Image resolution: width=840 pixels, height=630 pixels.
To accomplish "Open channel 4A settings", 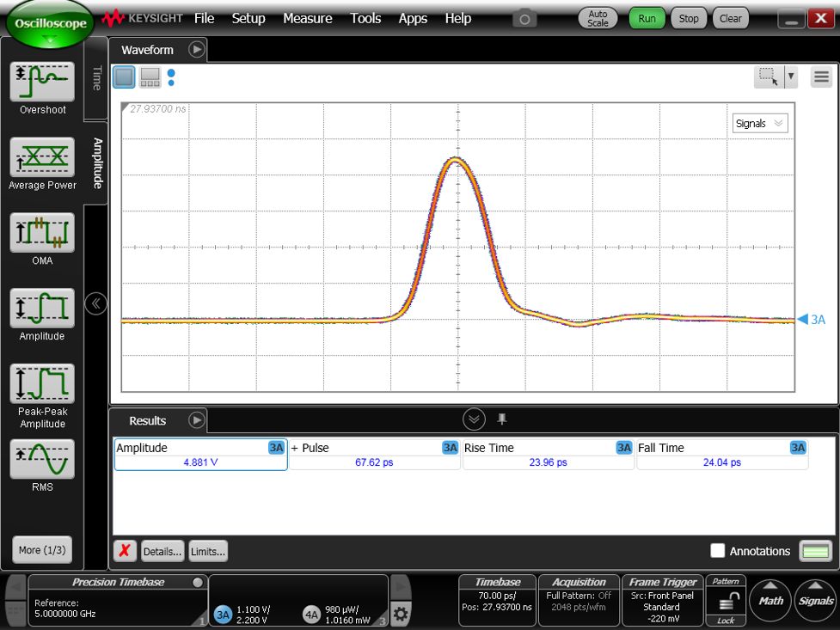I will pyautogui.click(x=311, y=615).
